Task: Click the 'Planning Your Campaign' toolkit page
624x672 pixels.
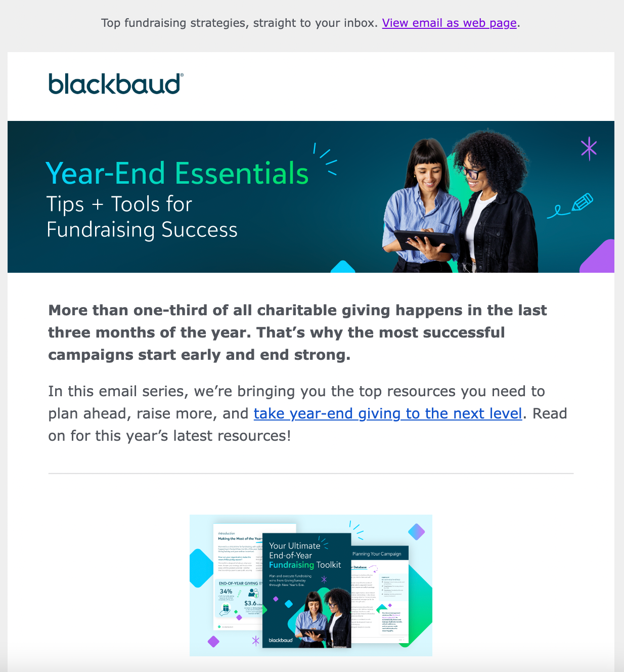Action: [x=380, y=595]
